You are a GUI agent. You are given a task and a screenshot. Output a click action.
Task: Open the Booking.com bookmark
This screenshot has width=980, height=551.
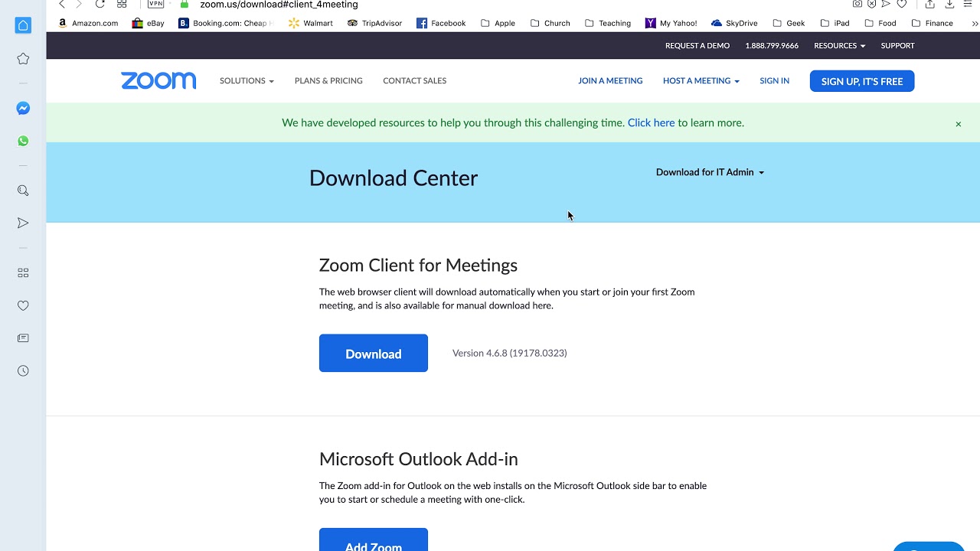[226, 23]
